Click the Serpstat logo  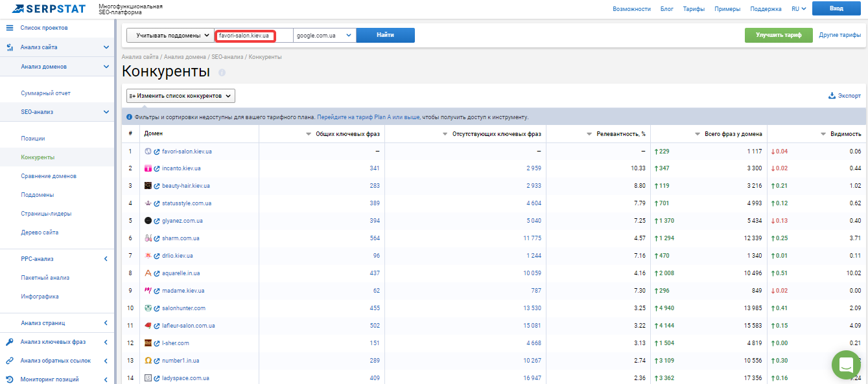(x=49, y=8)
